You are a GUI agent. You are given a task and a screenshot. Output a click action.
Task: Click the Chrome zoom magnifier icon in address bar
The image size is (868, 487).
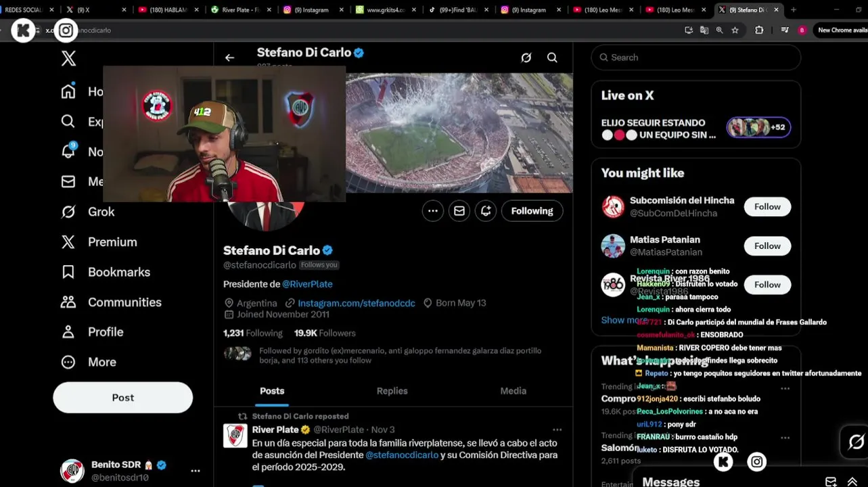point(719,30)
